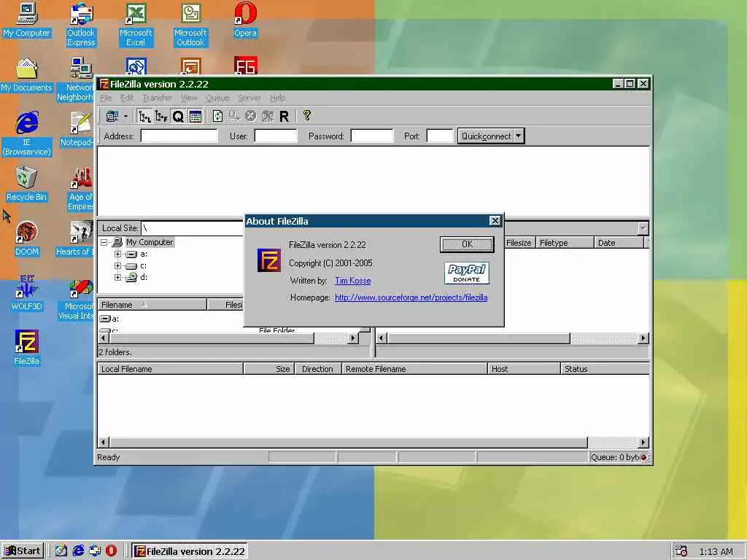Select the Microsoft Excel desktop icon

tap(136, 25)
